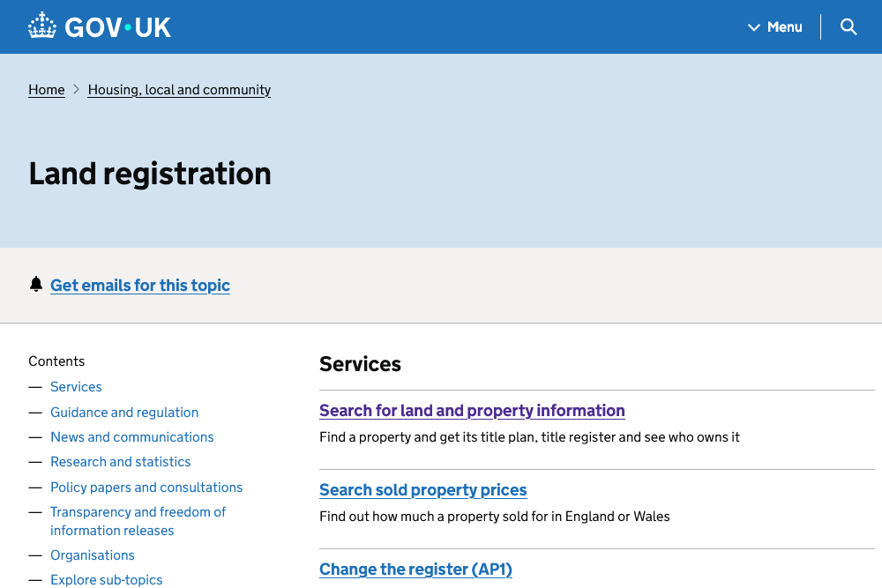882x588 pixels.
Task: Go to Home via breadcrumb
Action: [46, 89]
